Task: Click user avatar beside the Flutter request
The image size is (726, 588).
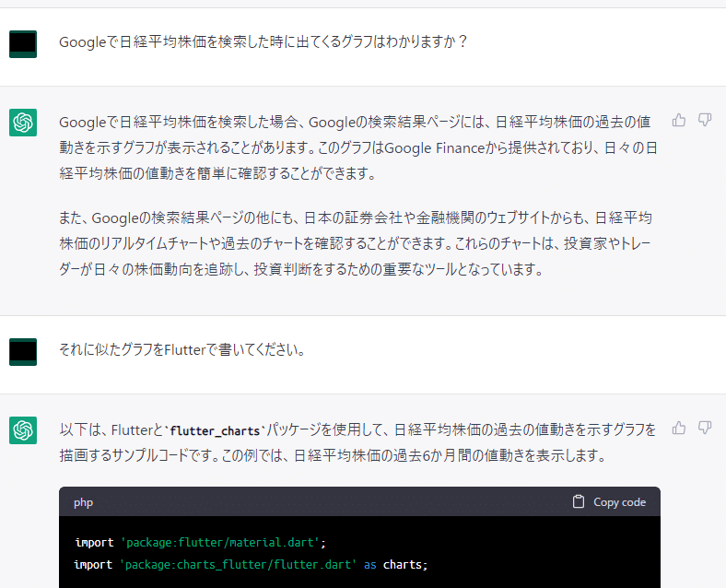Action: pos(23,352)
